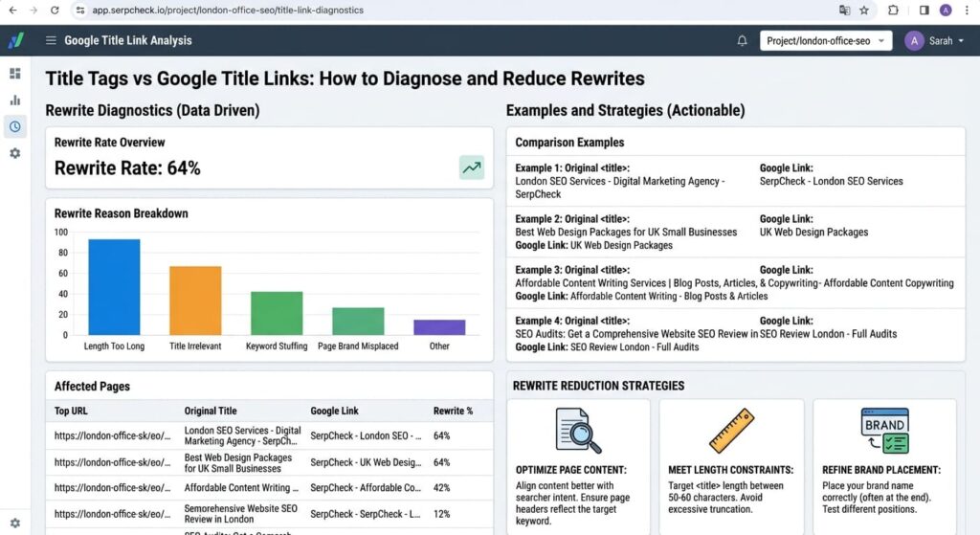
Task: Click the browser back arrow
Action: click(12, 10)
